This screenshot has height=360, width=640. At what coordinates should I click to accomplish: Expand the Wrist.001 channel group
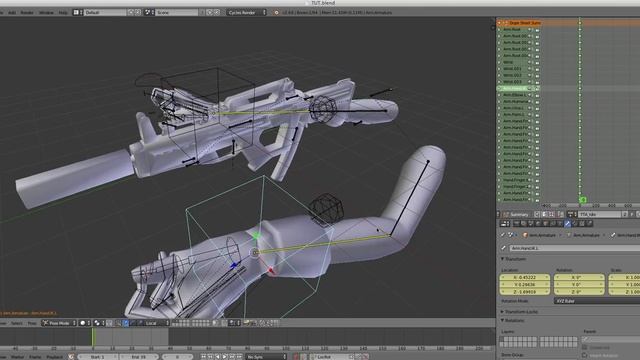coord(499,69)
